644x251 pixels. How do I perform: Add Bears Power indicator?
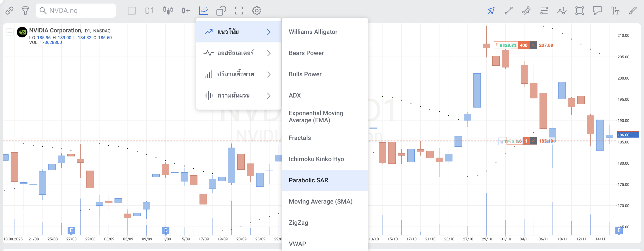325,53
